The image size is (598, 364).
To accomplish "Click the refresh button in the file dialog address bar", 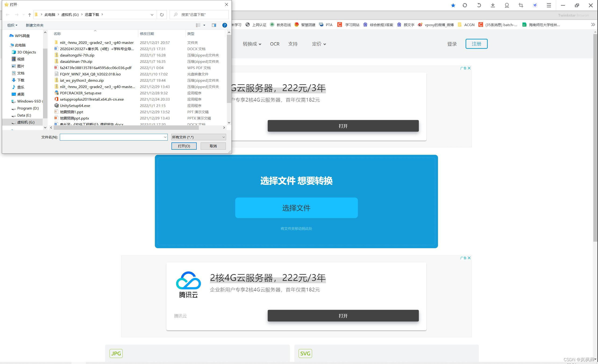I will click(162, 14).
